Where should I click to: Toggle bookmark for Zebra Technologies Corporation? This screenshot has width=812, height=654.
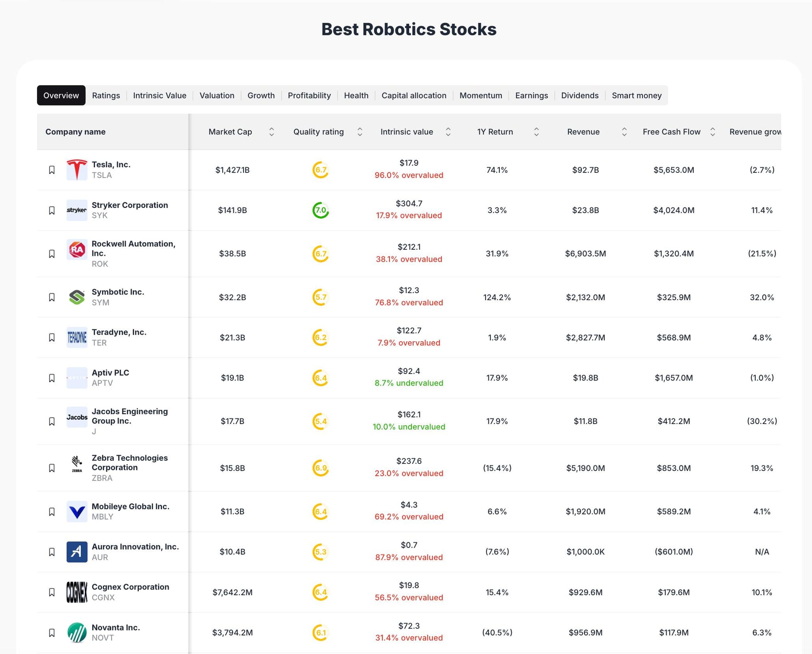52,468
